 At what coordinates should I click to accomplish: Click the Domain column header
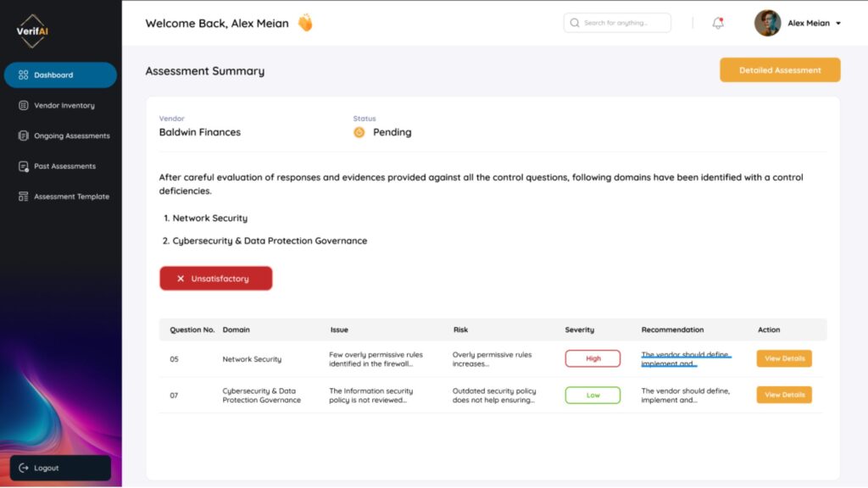[236, 330]
